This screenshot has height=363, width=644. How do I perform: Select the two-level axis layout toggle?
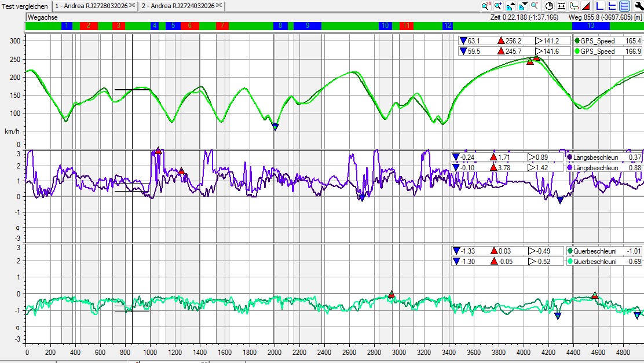pyautogui.click(x=612, y=6)
